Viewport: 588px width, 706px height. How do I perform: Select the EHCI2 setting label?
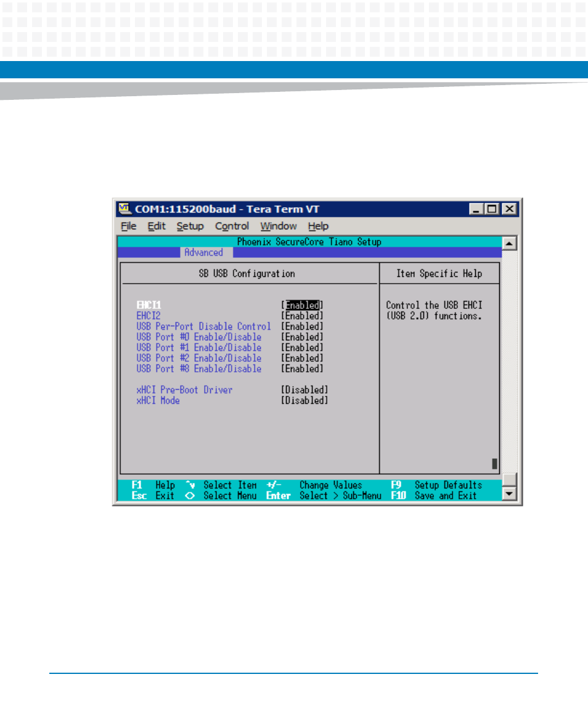pos(149,316)
